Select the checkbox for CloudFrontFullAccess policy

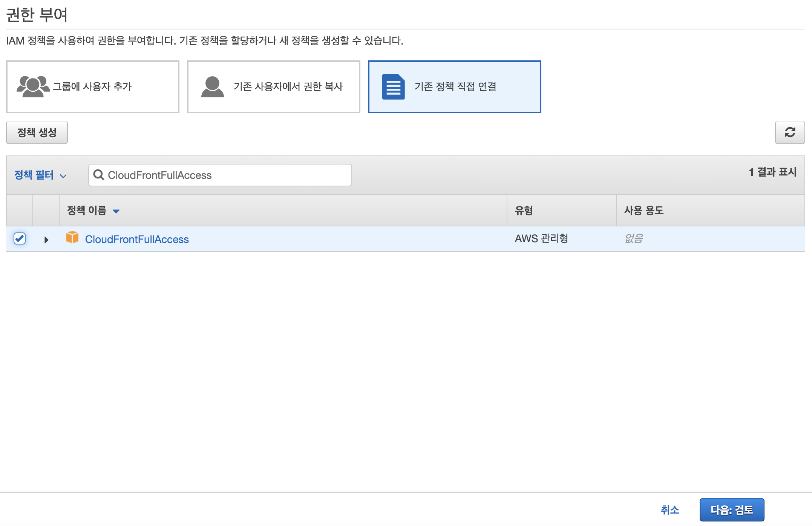coord(20,238)
